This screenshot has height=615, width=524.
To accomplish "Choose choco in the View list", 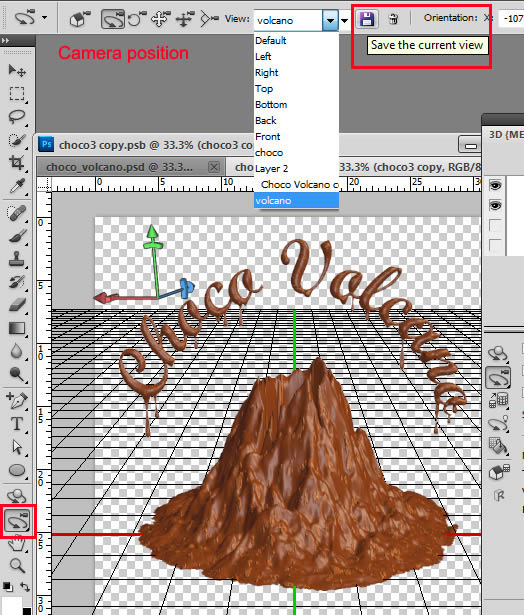I will pyautogui.click(x=296, y=153).
